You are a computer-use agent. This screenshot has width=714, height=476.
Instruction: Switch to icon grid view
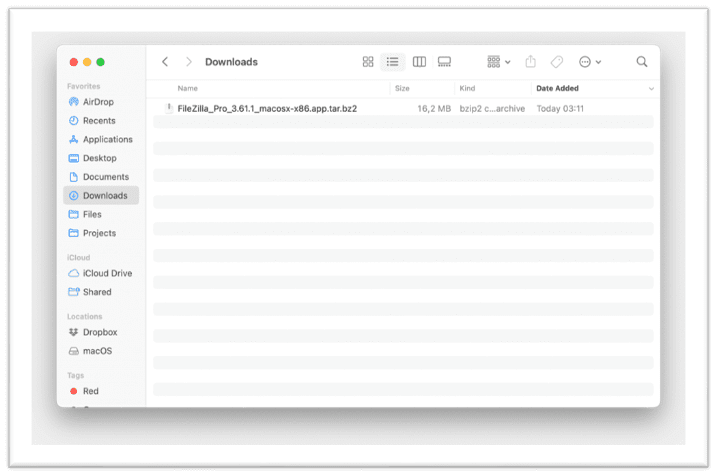point(368,61)
